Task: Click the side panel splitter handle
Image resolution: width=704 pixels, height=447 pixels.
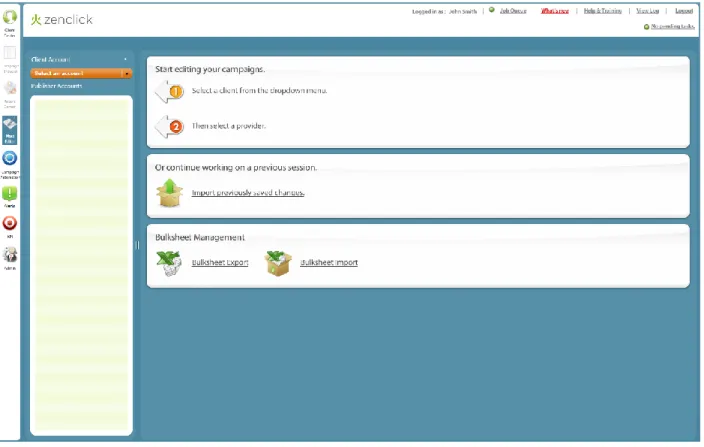Action: click(137, 245)
